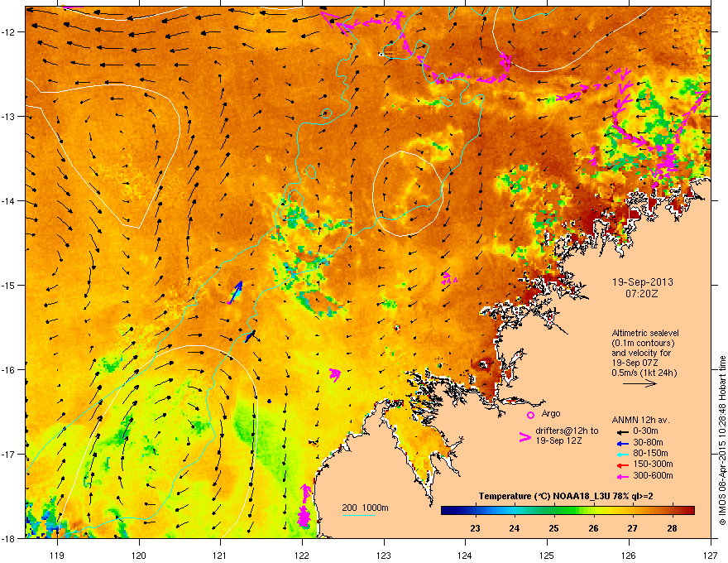Viewport: 728px width, 563px height.
Task: Click the magenta drifter track near 122E 17.7S
Action: 304,505
